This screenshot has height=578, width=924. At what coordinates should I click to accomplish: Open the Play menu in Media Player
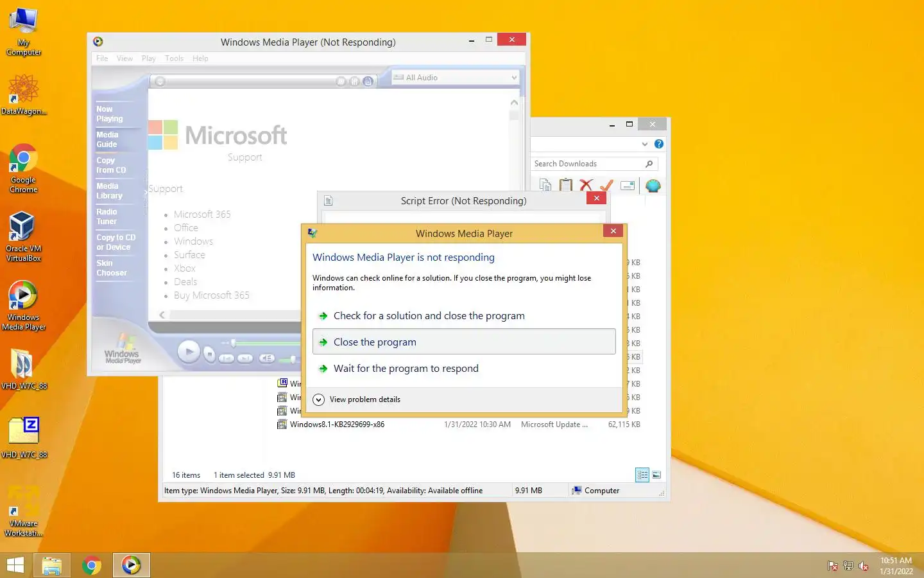tap(149, 58)
